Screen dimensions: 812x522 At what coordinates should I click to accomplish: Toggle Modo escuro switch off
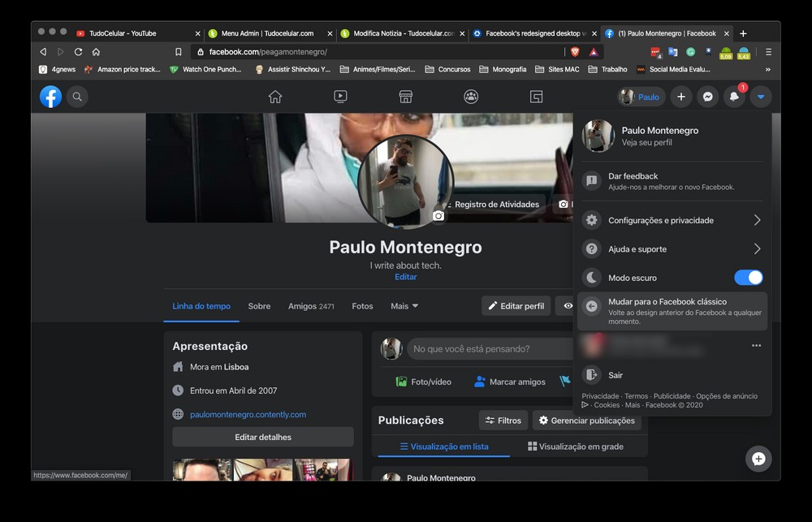749,278
